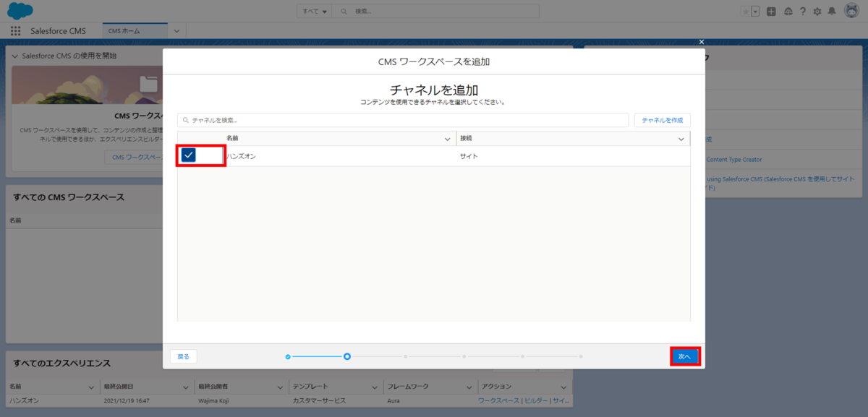Sort by the 名前 column header in dialog
The width and height of the screenshot is (868, 417).
click(x=232, y=138)
